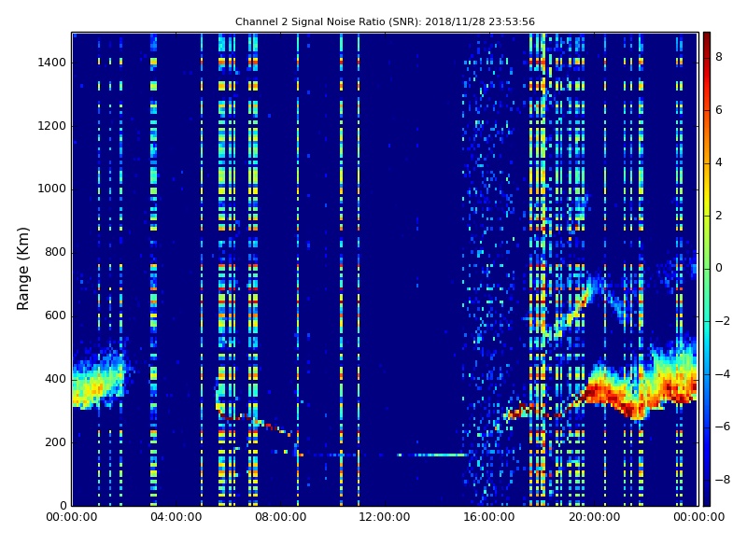
Task: Click the 04:00:00 time axis label
Action: coord(176,517)
